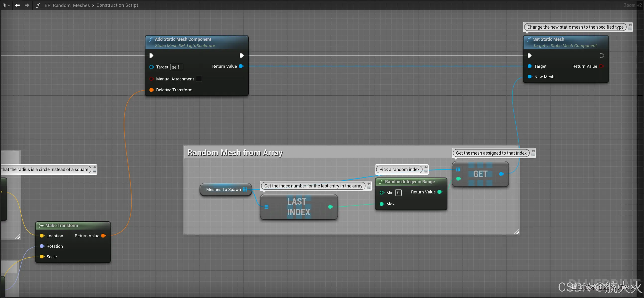This screenshot has width=644, height=298.
Task: Click BP_Random_Meshes breadcrumb
Action: click(x=67, y=5)
